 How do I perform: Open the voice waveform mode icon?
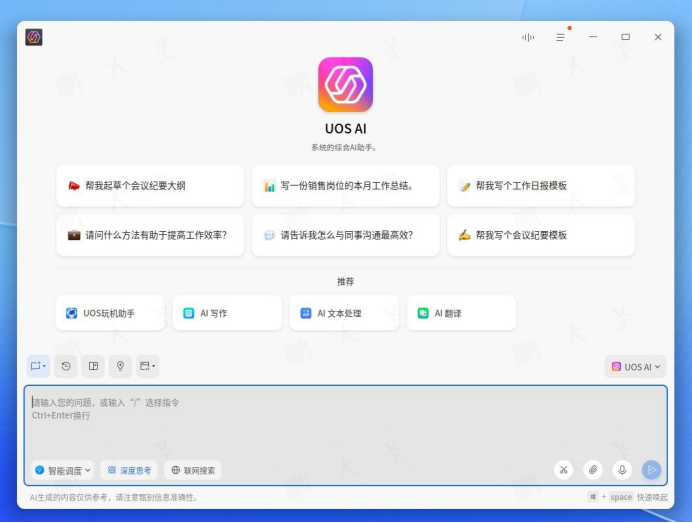point(528,38)
